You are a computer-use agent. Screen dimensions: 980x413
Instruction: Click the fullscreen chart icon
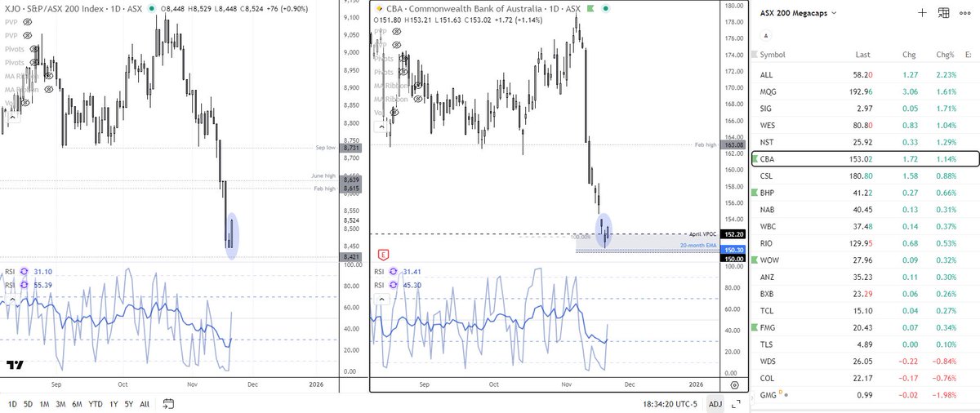tap(737, 403)
